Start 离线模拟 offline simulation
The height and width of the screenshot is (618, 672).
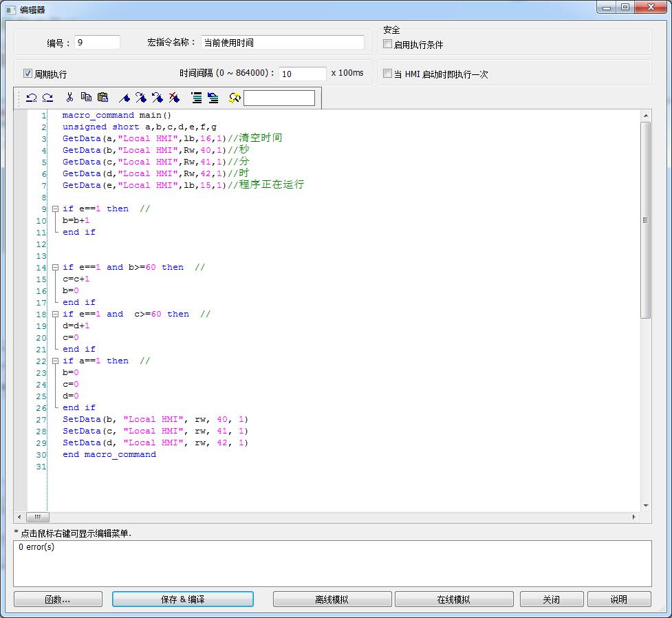pos(332,599)
